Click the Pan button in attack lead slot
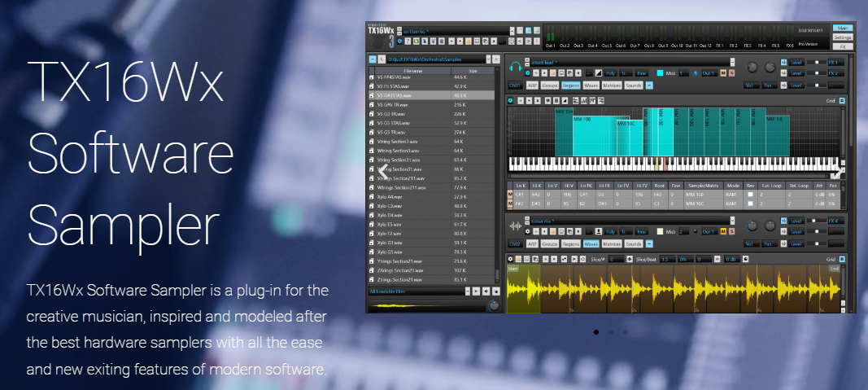 [x=770, y=85]
